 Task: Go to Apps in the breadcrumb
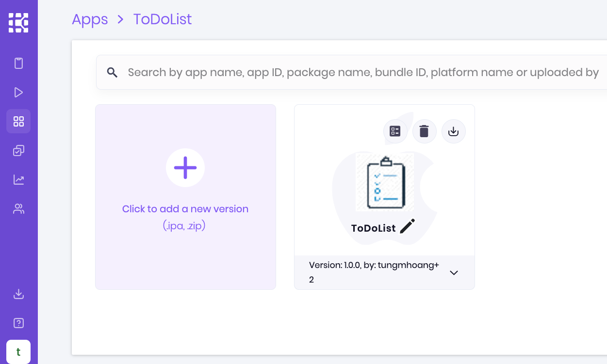tap(90, 19)
